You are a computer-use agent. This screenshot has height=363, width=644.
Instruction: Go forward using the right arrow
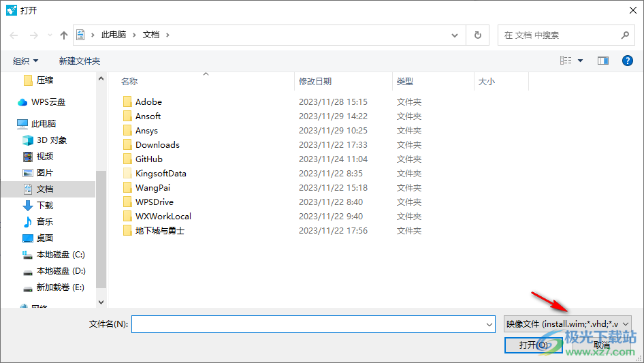[33, 35]
